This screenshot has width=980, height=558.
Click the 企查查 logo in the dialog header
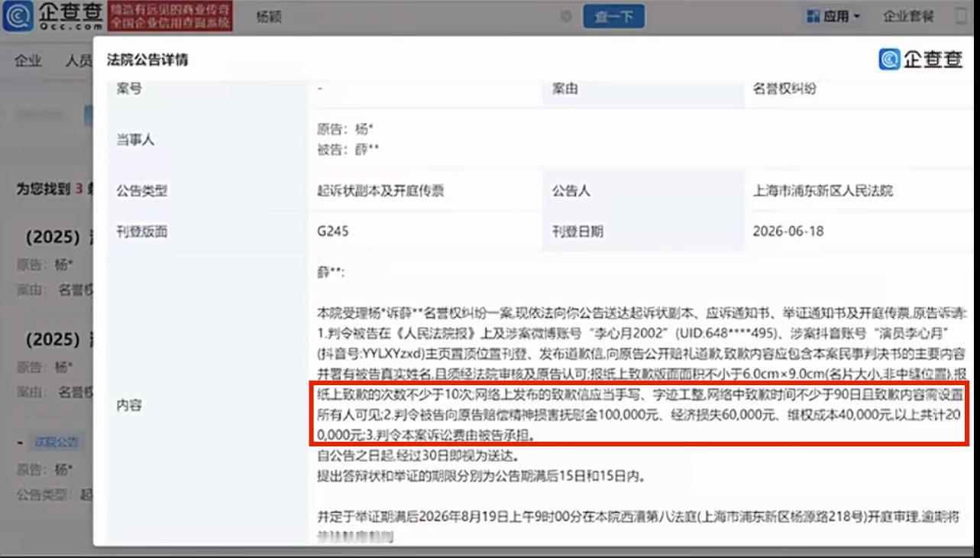920,59
